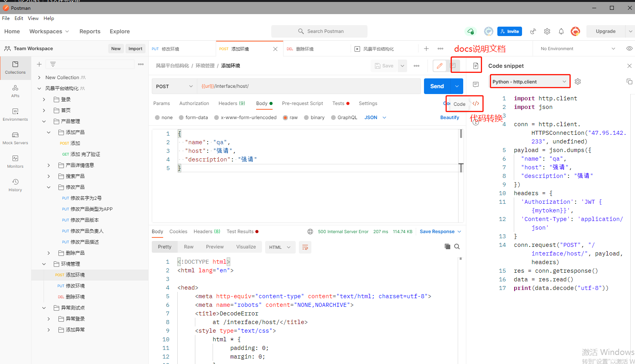Open the documentation icon in right sidebar
Screen dimensions: 635x364
[476, 66]
